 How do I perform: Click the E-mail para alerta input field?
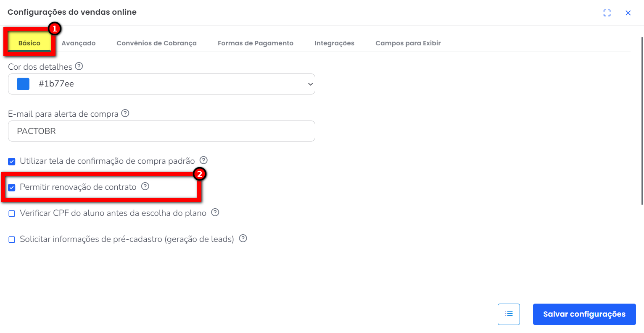[x=161, y=131]
